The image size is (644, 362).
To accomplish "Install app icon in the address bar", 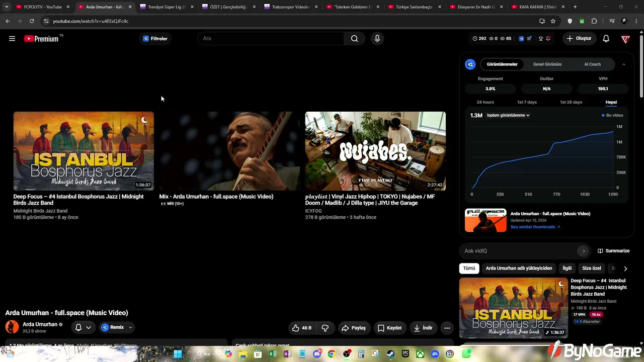I will 542,21.
